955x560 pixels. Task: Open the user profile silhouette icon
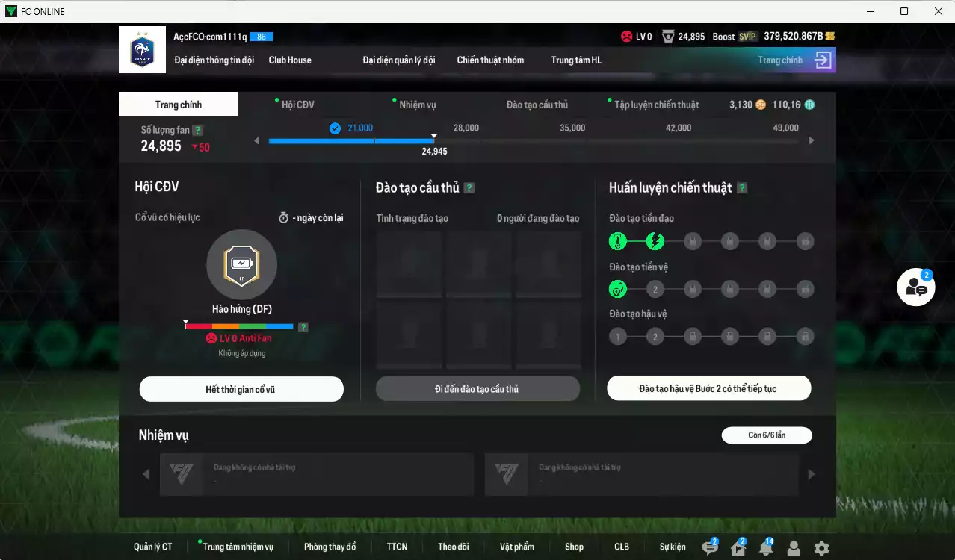click(x=794, y=548)
